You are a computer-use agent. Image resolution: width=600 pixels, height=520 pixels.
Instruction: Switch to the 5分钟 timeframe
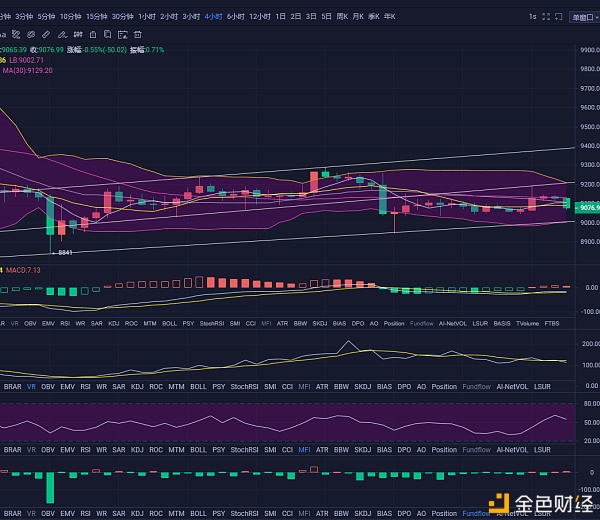[x=46, y=17]
